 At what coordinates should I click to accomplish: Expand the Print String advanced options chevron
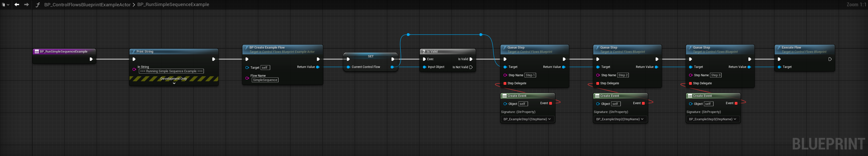point(174,83)
